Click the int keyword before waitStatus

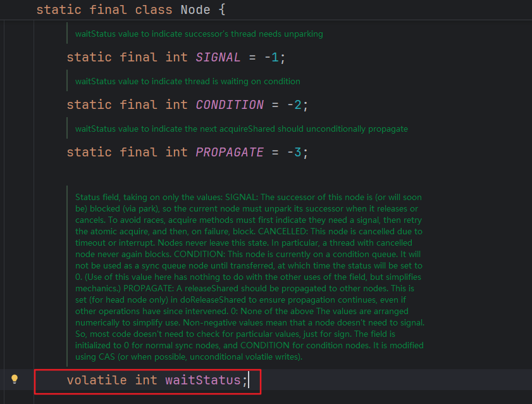pyautogui.click(x=146, y=380)
